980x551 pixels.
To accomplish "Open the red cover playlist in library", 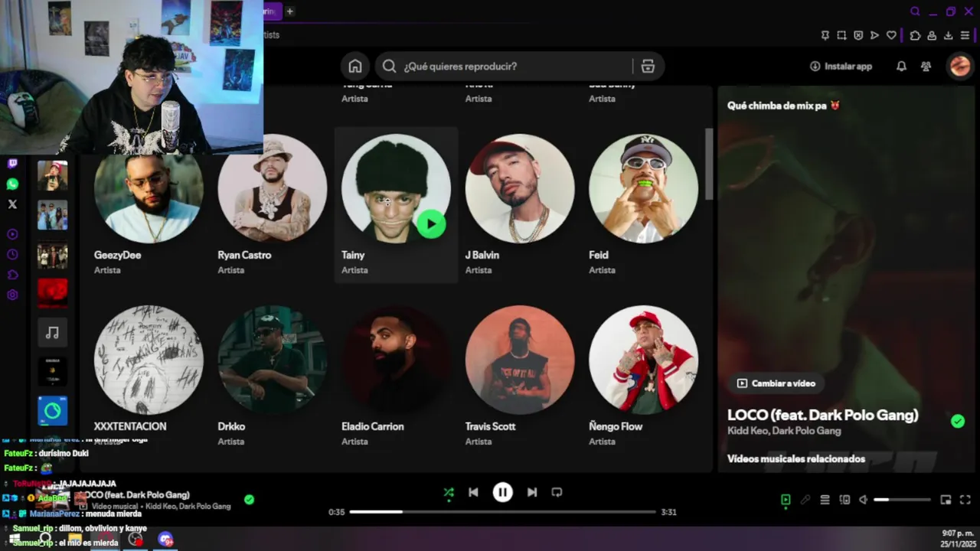I will point(52,294).
